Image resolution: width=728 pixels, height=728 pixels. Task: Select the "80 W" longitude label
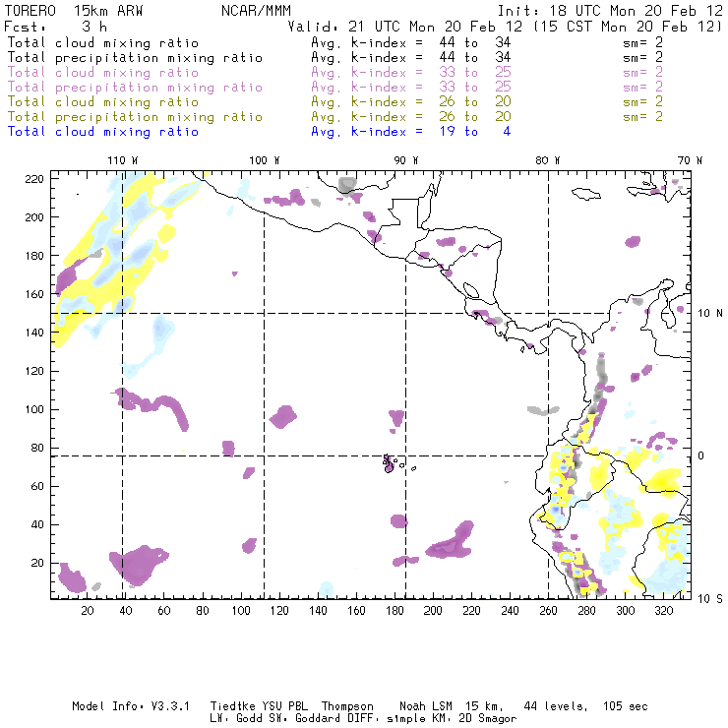pos(548,160)
